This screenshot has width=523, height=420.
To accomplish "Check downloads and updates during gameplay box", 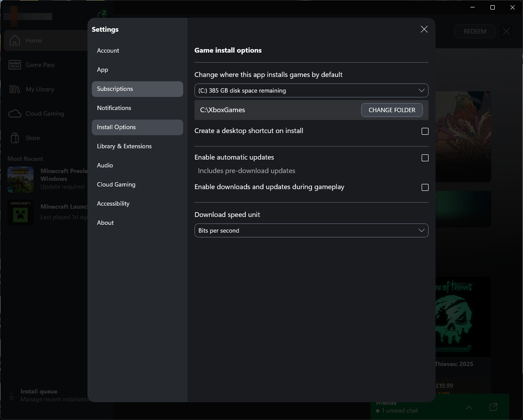I will pos(425,187).
